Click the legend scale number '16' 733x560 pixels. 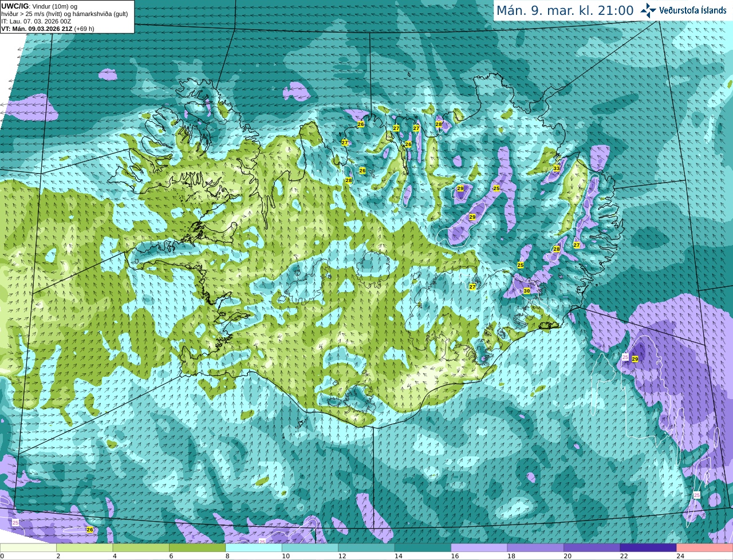455,556
